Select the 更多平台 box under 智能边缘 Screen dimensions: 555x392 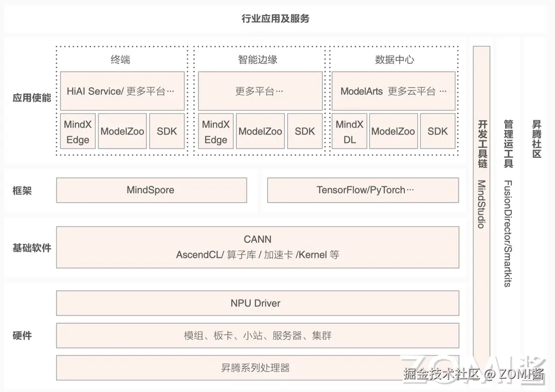[x=260, y=91]
